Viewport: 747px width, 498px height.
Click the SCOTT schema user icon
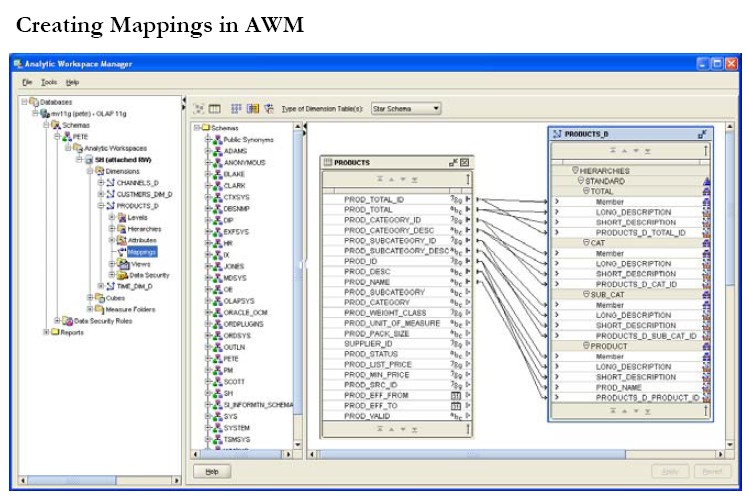click(x=218, y=381)
